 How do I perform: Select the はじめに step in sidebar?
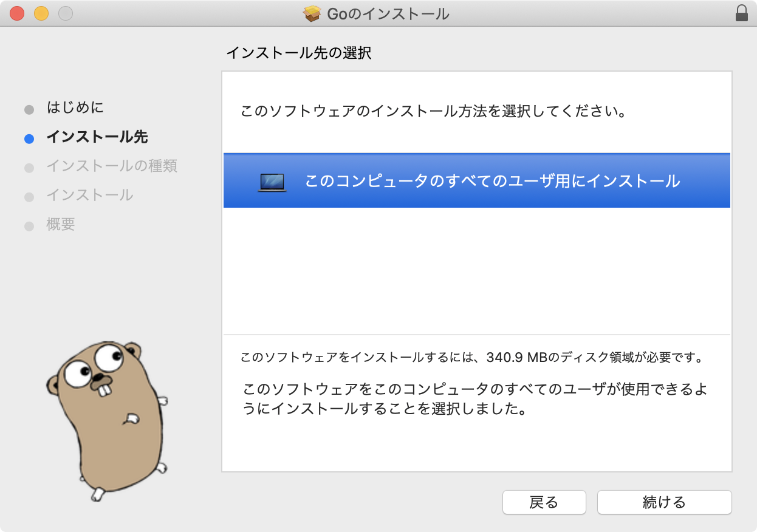click(x=75, y=107)
